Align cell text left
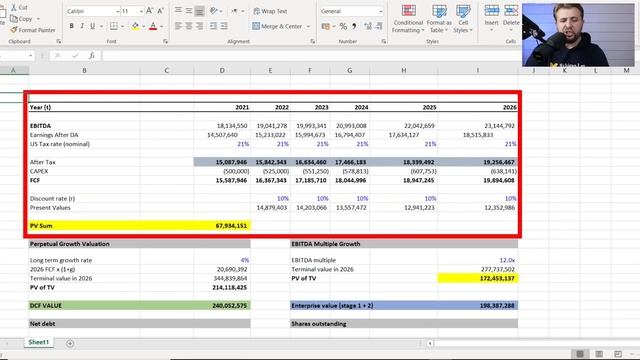This screenshot has width=640, height=360. pos(178,26)
